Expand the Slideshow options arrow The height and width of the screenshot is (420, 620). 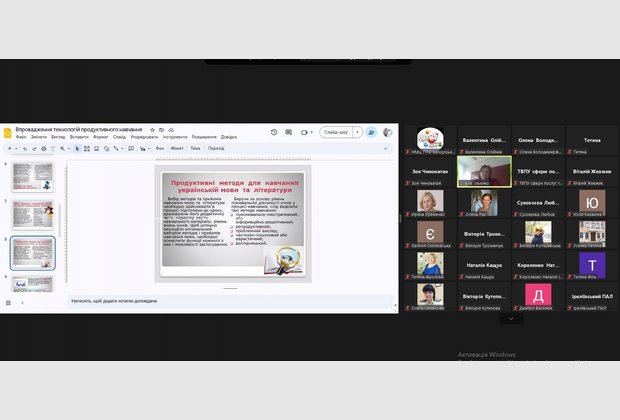coord(358,132)
